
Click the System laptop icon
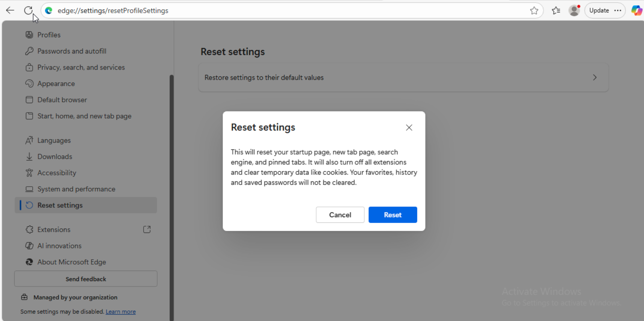click(29, 189)
